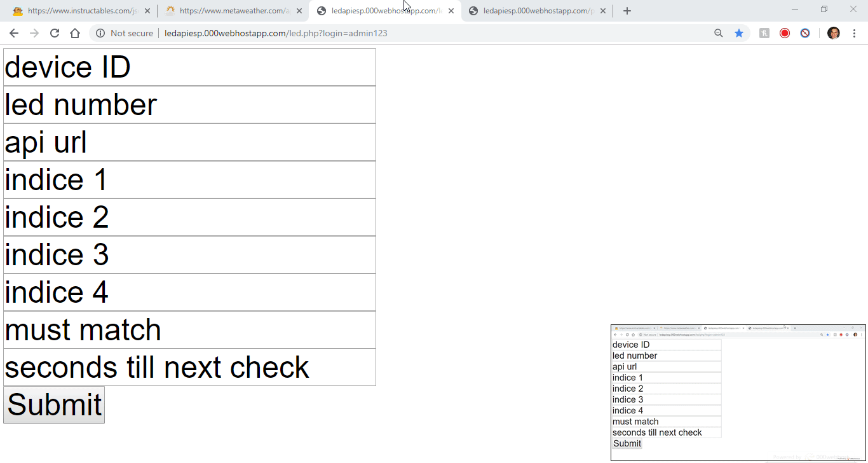
Task: Click the back navigation arrow
Action: [x=14, y=32]
